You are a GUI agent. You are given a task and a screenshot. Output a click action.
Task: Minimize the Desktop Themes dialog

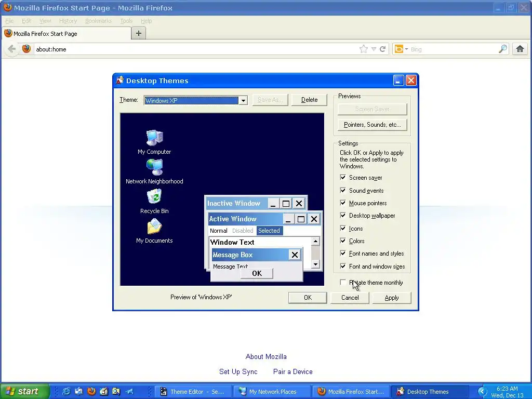398,81
